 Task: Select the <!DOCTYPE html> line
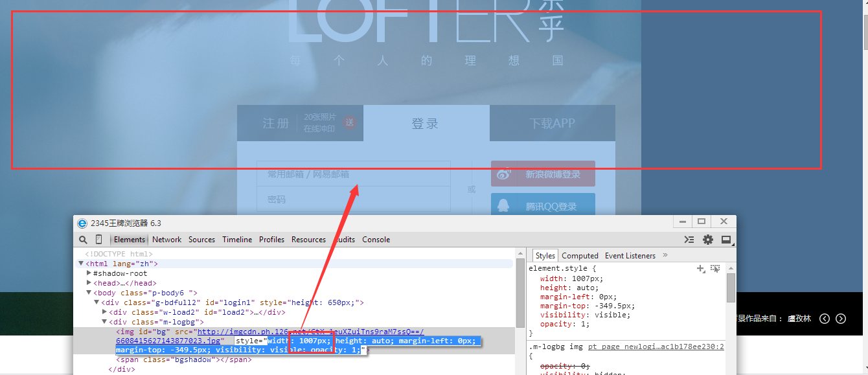(119, 254)
